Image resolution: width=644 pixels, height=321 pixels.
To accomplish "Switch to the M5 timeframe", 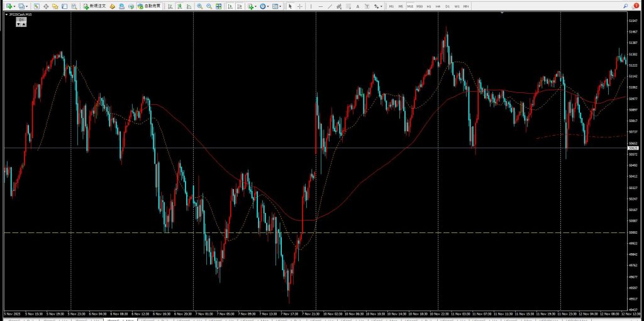I will (401, 6).
